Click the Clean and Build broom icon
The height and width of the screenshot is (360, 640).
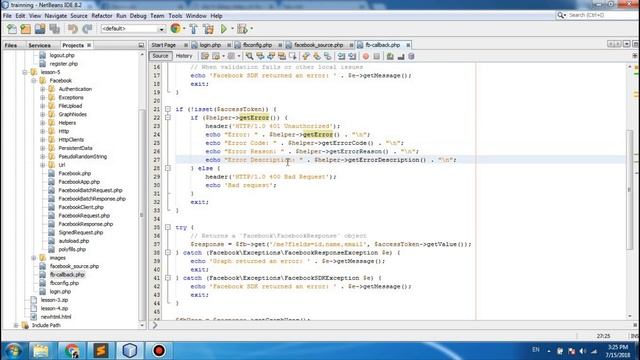click(x=209, y=29)
